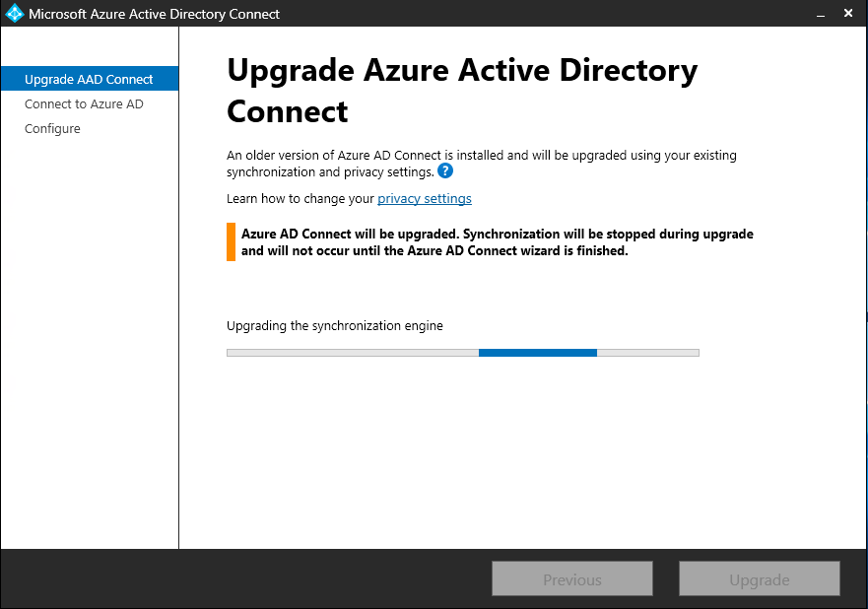Screen dimensions: 868x609
Task: Select the Upgrade AAD Connect step
Action: pyautogui.click(x=90, y=79)
